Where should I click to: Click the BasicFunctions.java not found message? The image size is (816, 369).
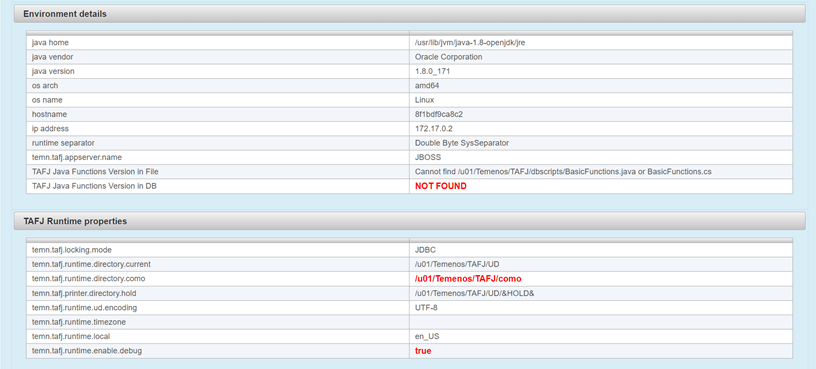tap(563, 172)
